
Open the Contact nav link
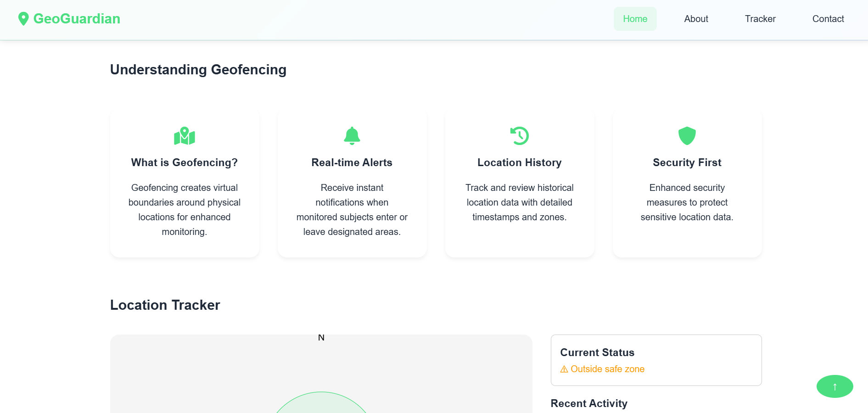[x=828, y=19]
